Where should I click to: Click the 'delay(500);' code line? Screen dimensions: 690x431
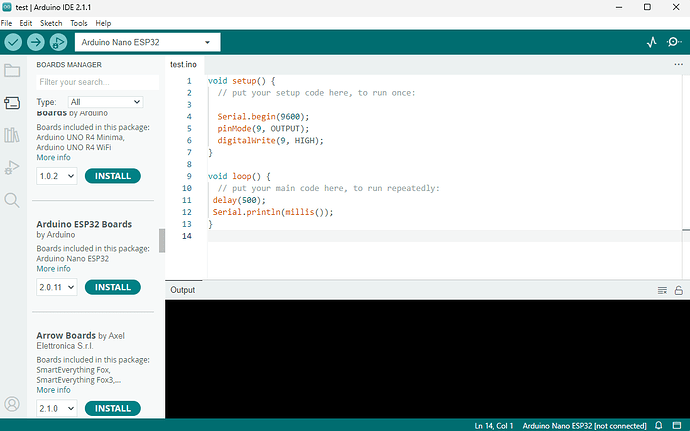[x=239, y=200]
